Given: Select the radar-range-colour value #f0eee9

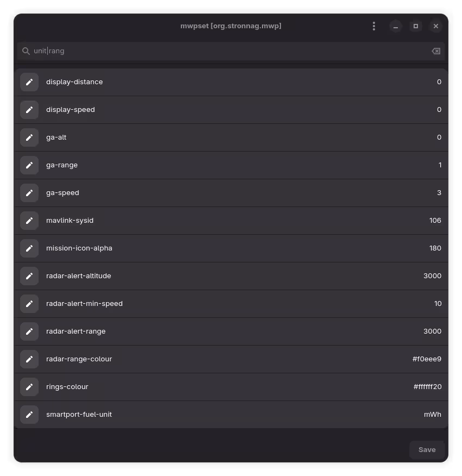Looking at the screenshot, I should [x=427, y=359].
